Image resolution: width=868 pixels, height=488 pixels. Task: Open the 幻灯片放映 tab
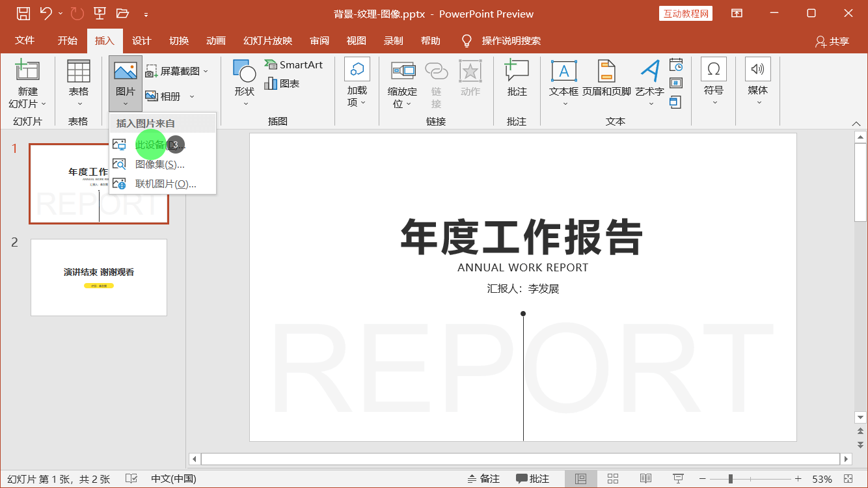(x=267, y=40)
